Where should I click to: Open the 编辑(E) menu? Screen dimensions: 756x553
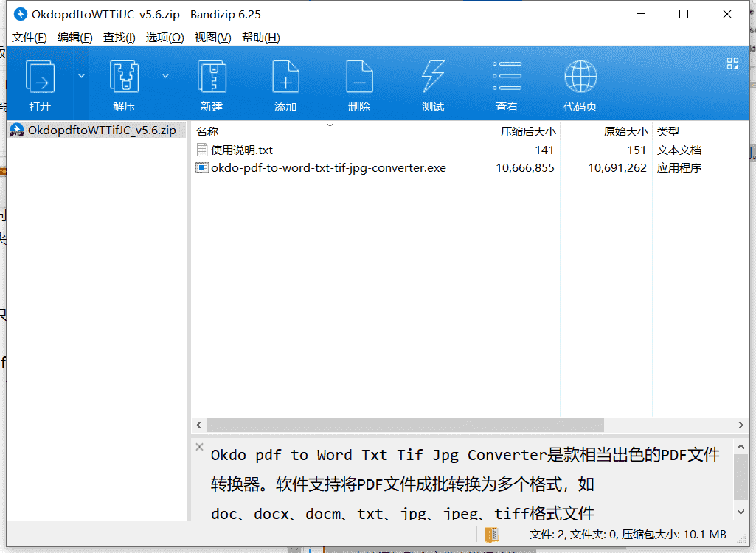(x=74, y=38)
